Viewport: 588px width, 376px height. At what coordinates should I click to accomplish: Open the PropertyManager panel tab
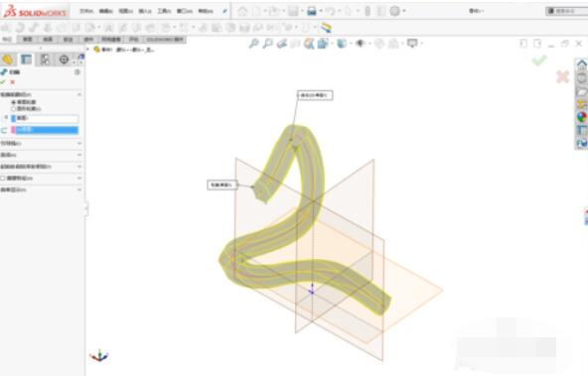click(x=26, y=60)
